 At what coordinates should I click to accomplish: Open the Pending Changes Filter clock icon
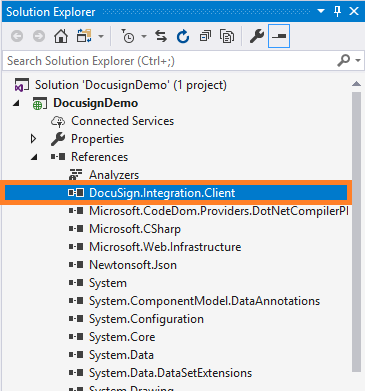[128, 36]
